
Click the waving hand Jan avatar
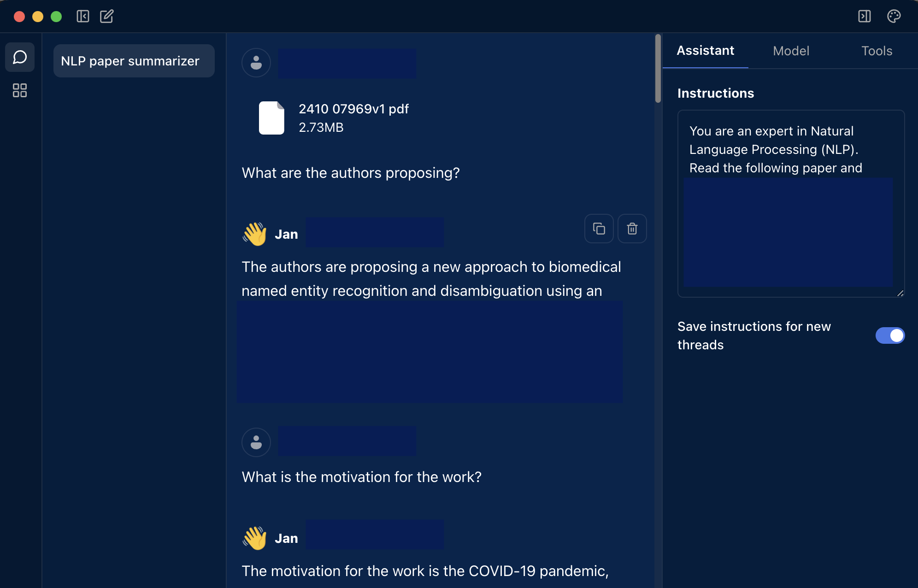[x=255, y=234]
